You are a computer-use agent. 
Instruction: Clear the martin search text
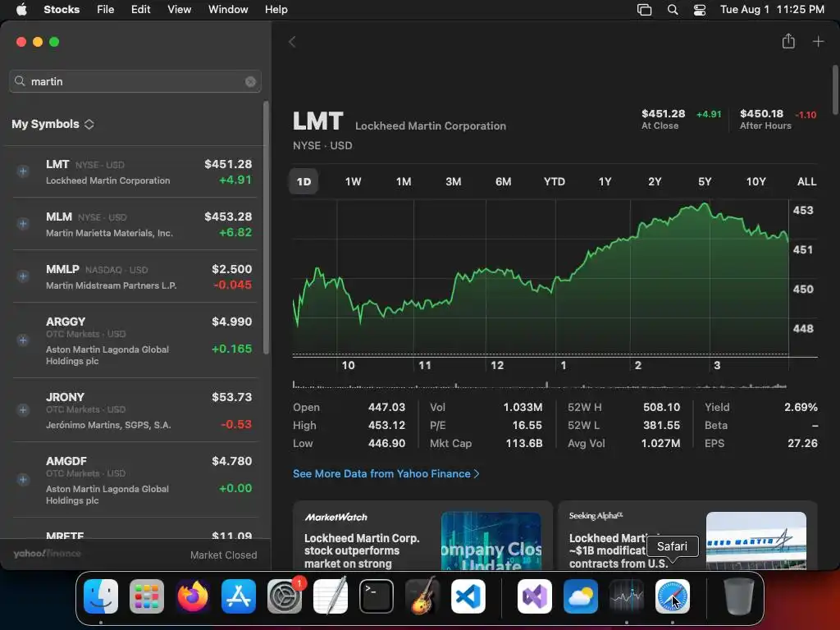(x=250, y=81)
